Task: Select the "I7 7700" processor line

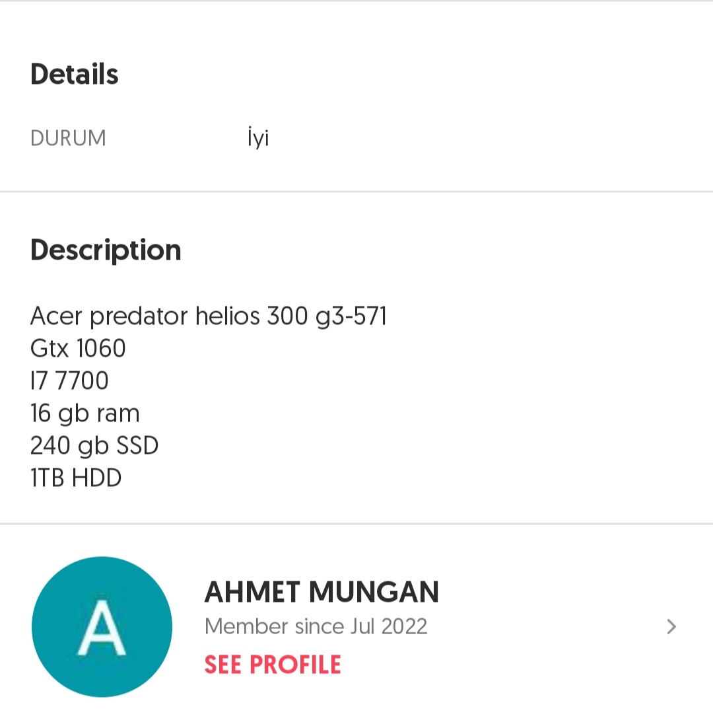Action: [69, 381]
